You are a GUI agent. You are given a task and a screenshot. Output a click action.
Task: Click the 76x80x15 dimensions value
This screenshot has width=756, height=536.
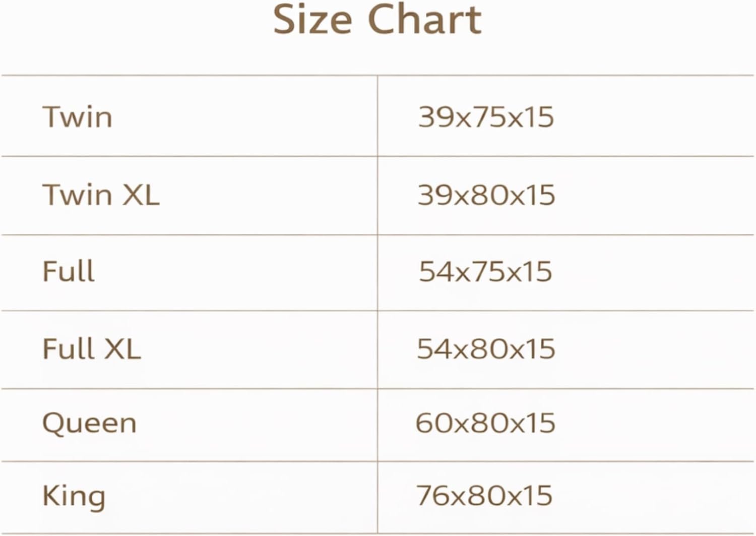tap(484, 496)
